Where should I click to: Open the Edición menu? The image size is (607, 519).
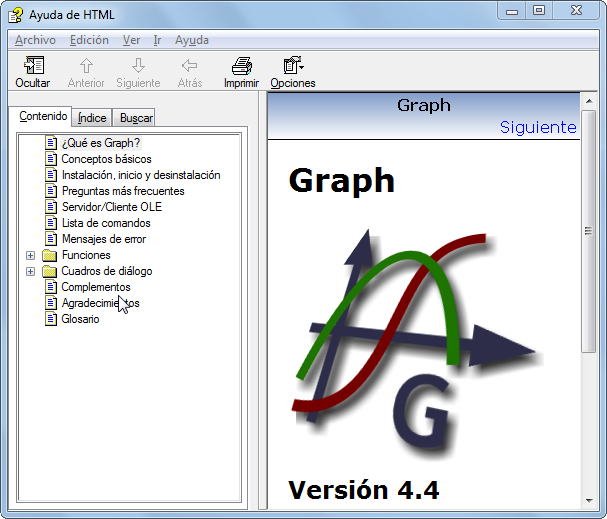pyautogui.click(x=89, y=40)
